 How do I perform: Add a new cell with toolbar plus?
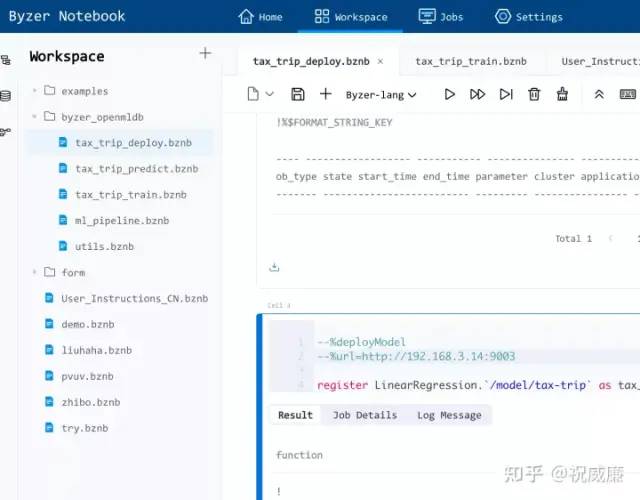pyautogui.click(x=325, y=94)
